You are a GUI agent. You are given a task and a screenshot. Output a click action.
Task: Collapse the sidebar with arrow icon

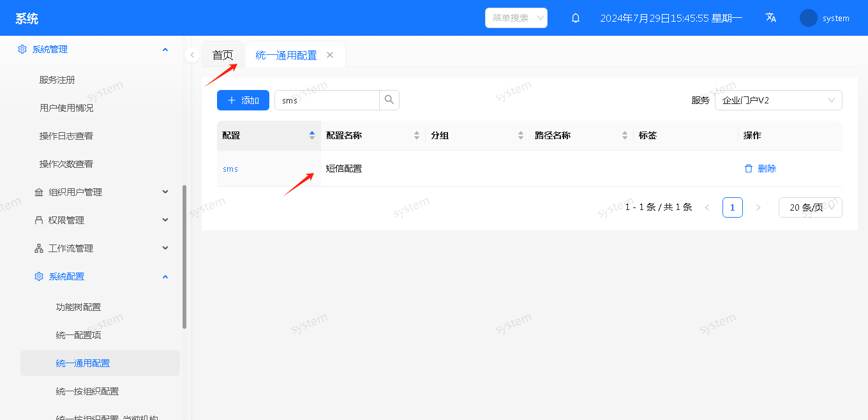[x=192, y=55]
